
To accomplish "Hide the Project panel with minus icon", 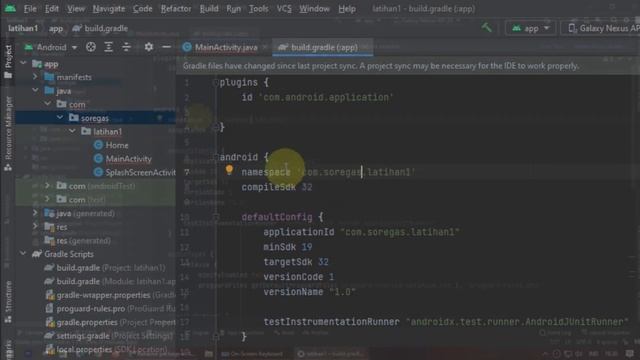I will pyautogui.click(x=166, y=47).
